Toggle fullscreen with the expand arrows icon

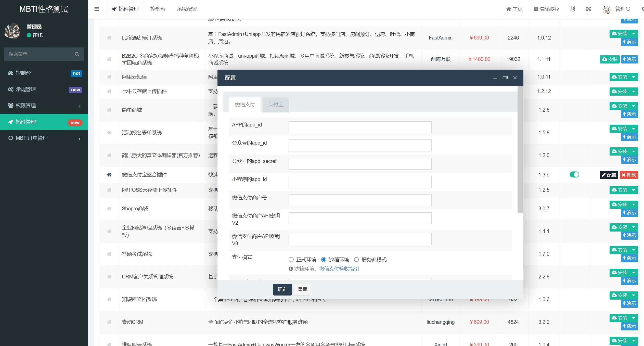pos(589,9)
